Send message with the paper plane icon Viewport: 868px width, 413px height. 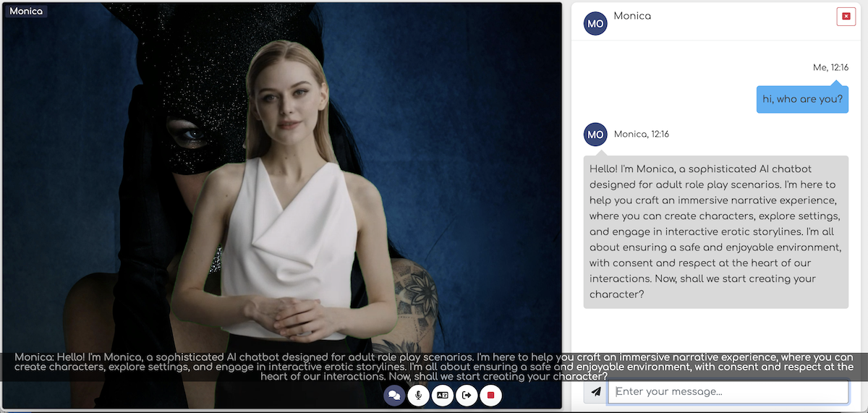pos(595,392)
